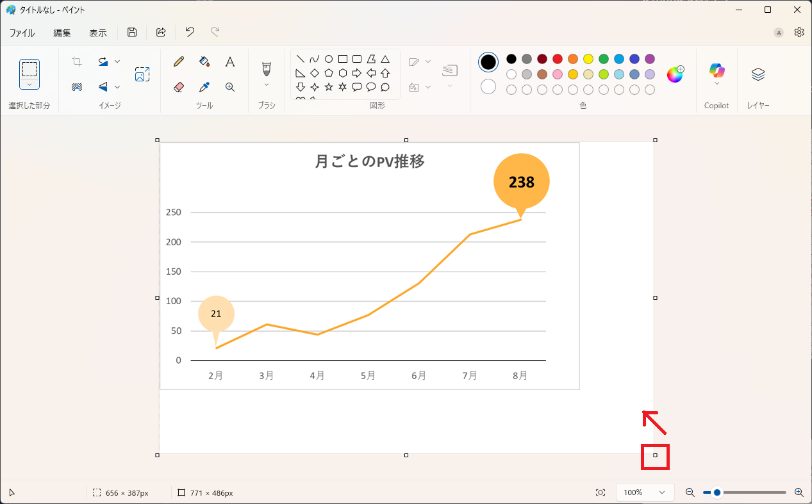Image resolution: width=812 pixels, height=504 pixels.
Task: Choose the red color swatch
Action: click(558, 59)
